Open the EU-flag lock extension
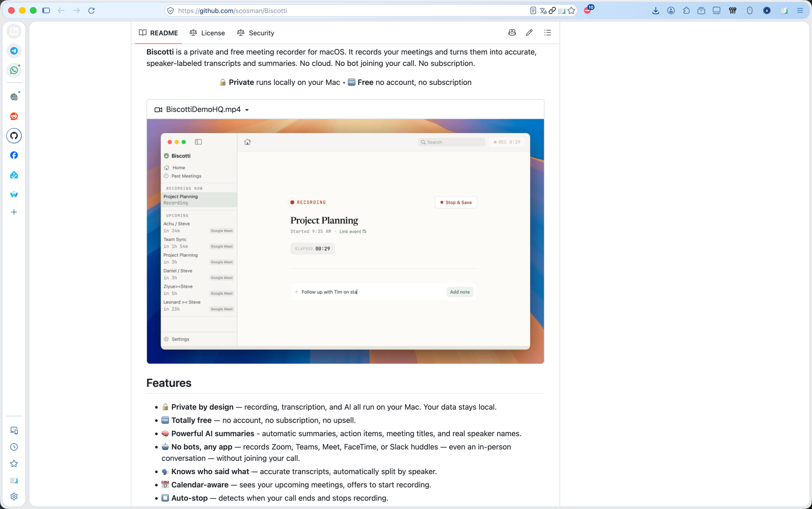 (x=767, y=10)
